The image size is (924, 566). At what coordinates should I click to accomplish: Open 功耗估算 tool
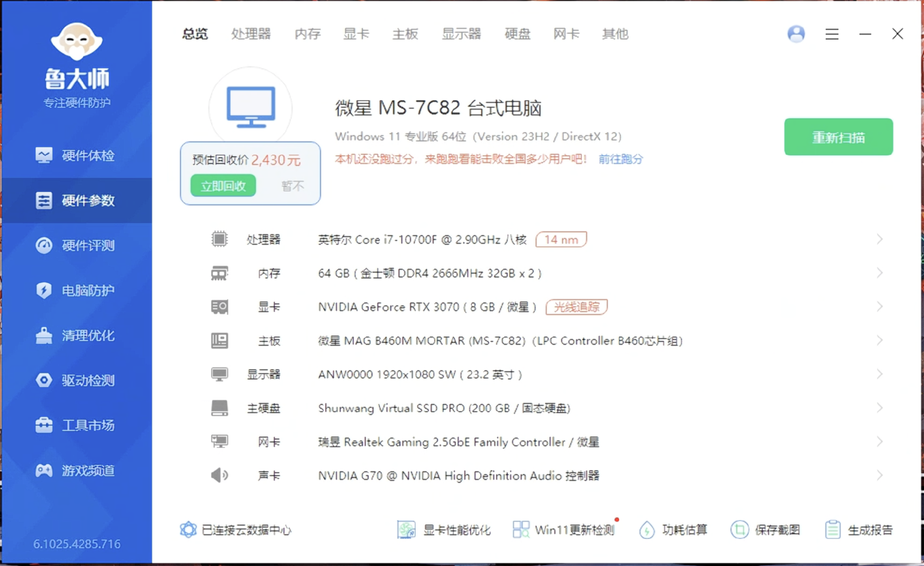tap(673, 530)
